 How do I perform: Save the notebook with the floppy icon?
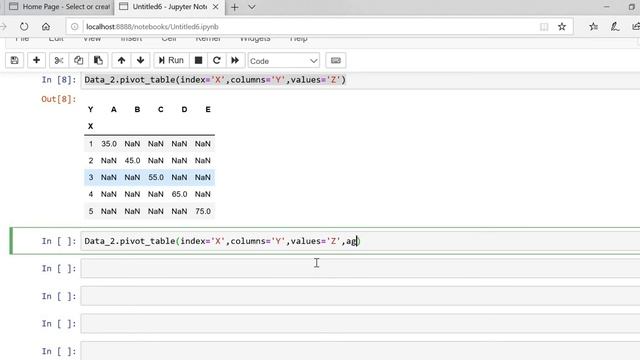(15, 60)
